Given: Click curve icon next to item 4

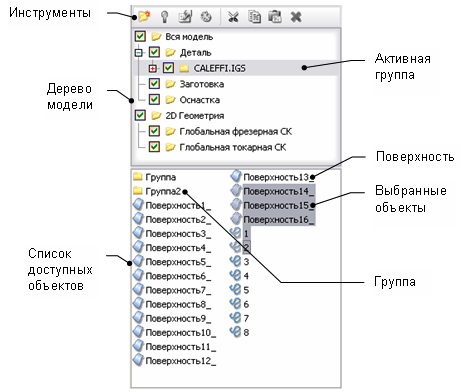Looking at the screenshot, I should click(x=235, y=275).
